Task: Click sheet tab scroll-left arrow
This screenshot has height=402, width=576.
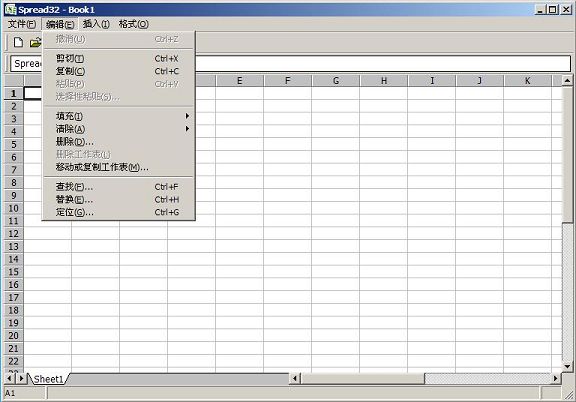Action: (9, 378)
